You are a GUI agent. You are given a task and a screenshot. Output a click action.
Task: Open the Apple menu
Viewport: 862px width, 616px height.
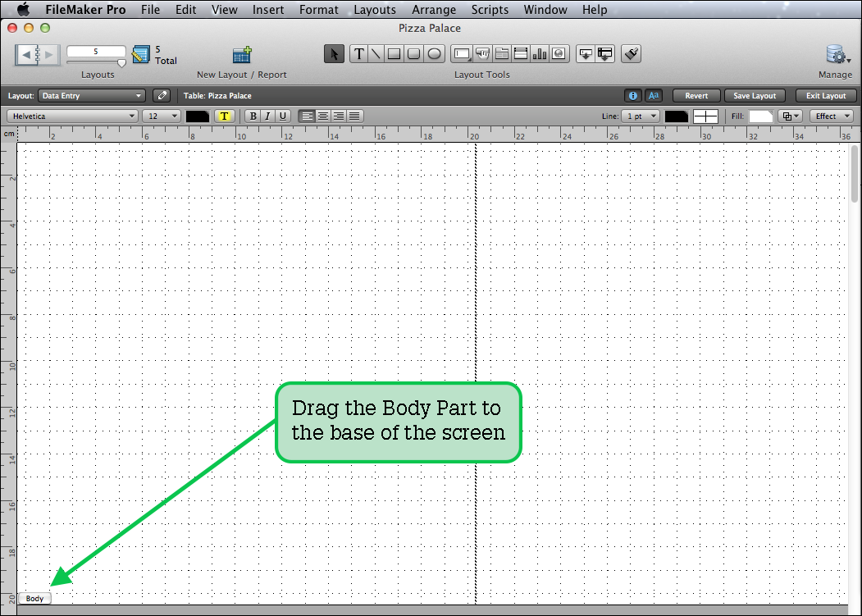pyautogui.click(x=23, y=9)
